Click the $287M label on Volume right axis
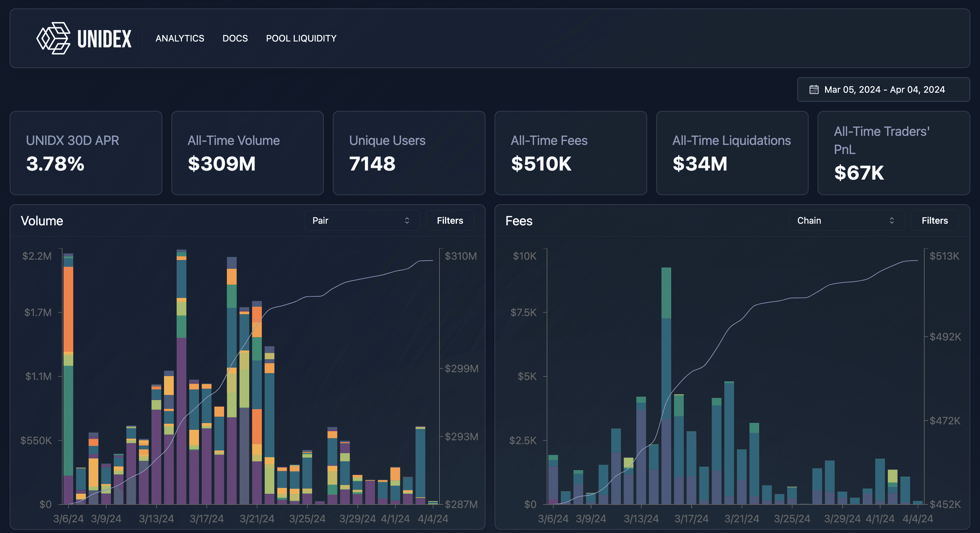The height and width of the screenshot is (533, 980). pos(461,504)
